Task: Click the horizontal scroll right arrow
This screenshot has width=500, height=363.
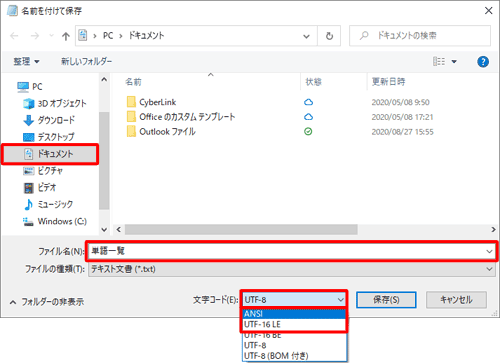Action: pyautogui.click(x=493, y=230)
